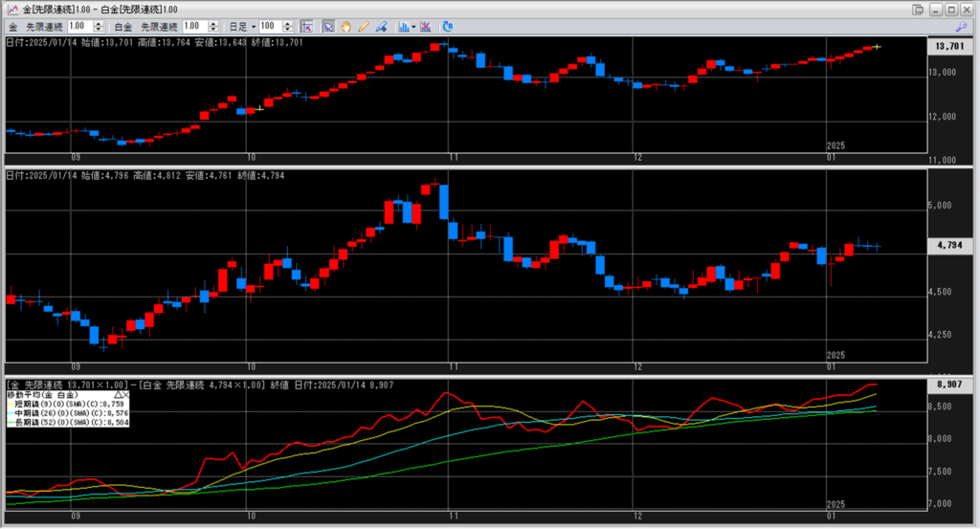Image resolution: width=980 pixels, height=529 pixels.
Task: Select the blue edit-line pen tool
Action: click(x=381, y=27)
